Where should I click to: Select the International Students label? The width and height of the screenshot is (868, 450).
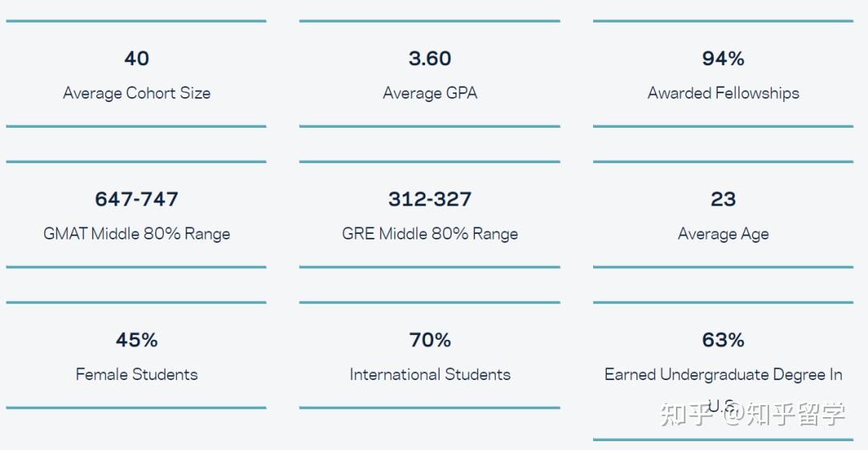click(430, 374)
